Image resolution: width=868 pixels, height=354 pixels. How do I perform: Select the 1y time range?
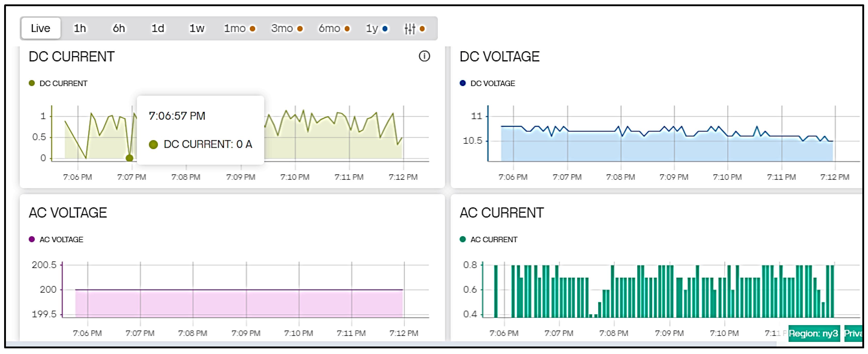pyautogui.click(x=372, y=28)
